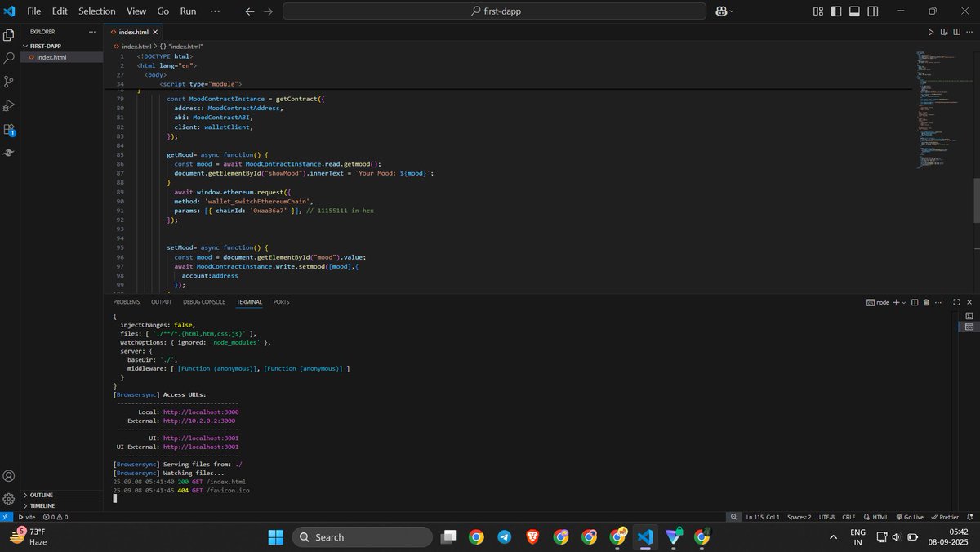
Task: Split the editor right
Action: click(955, 32)
